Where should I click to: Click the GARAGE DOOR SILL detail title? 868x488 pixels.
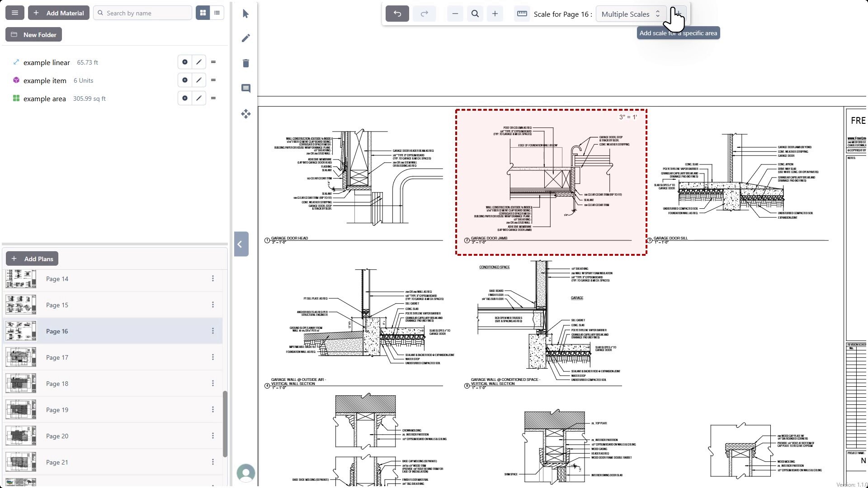tap(670, 238)
